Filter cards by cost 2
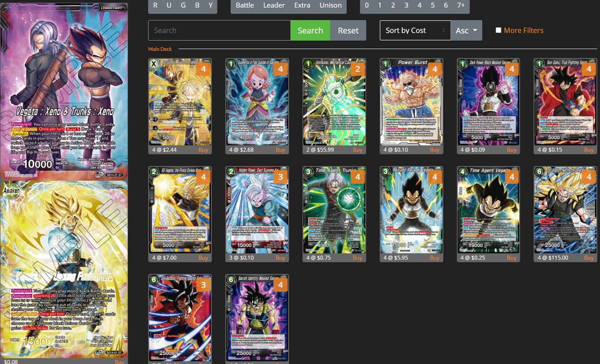The image size is (600, 364). pyautogui.click(x=393, y=5)
